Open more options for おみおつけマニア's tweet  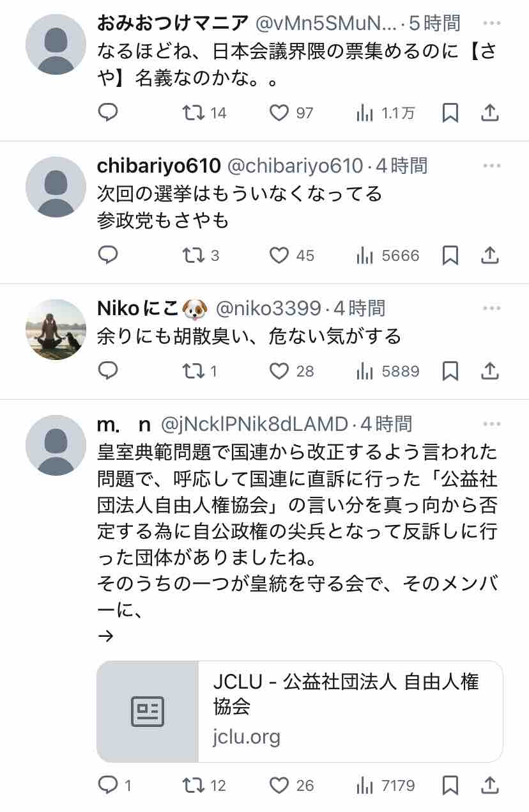click(x=491, y=24)
